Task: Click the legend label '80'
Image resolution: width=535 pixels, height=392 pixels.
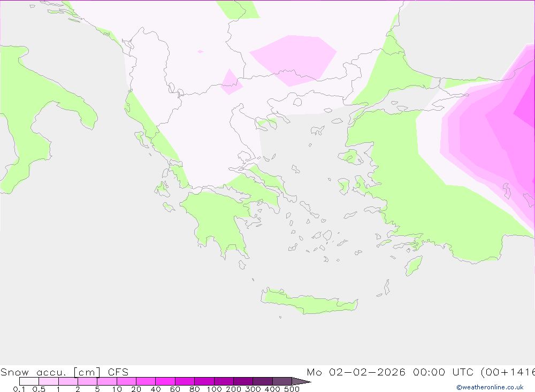Action: coord(195,389)
